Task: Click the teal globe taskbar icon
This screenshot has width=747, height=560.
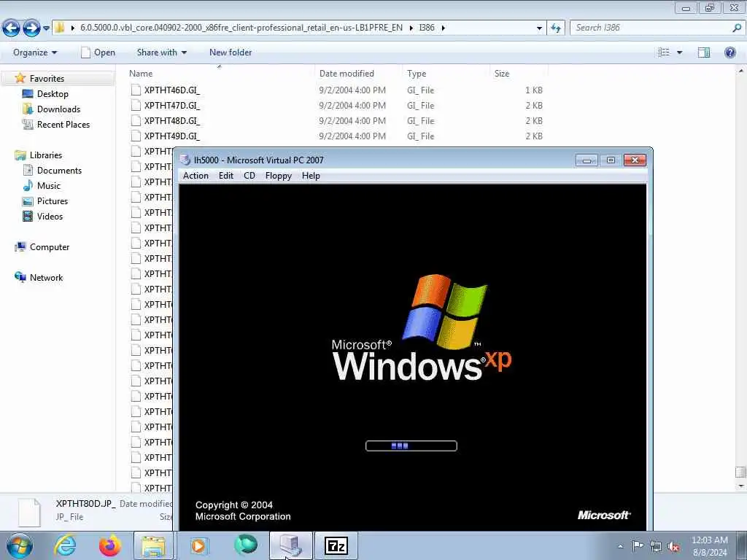Action: (245, 545)
